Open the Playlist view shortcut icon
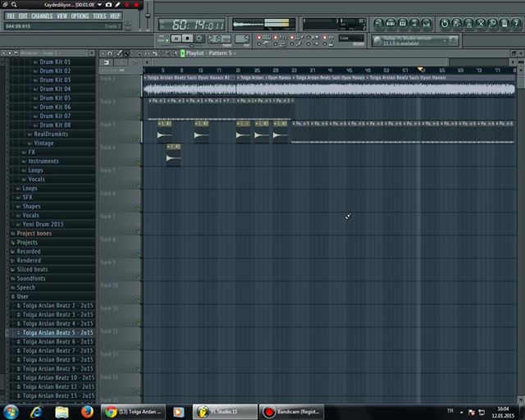Viewport: 525px width, 420px height. pos(378,24)
